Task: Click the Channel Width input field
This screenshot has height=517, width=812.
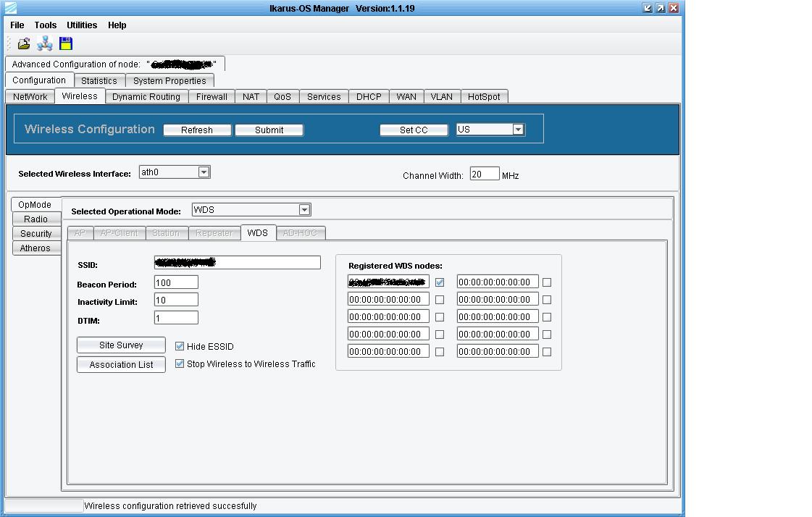Action: point(484,175)
